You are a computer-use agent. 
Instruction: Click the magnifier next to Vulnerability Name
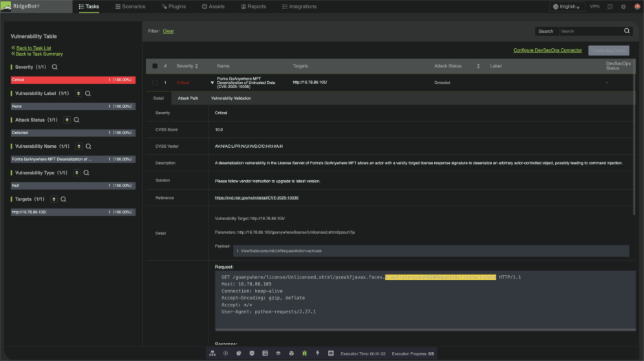coord(89,146)
